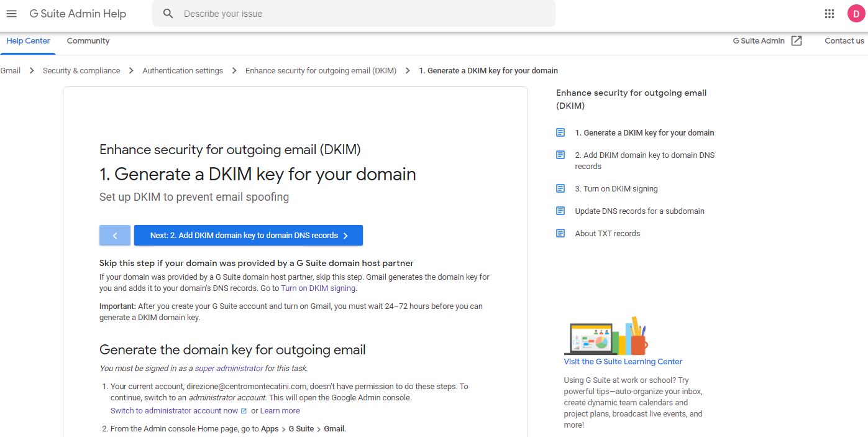
Task: Go to Gmail breadcrumb
Action: (11, 71)
